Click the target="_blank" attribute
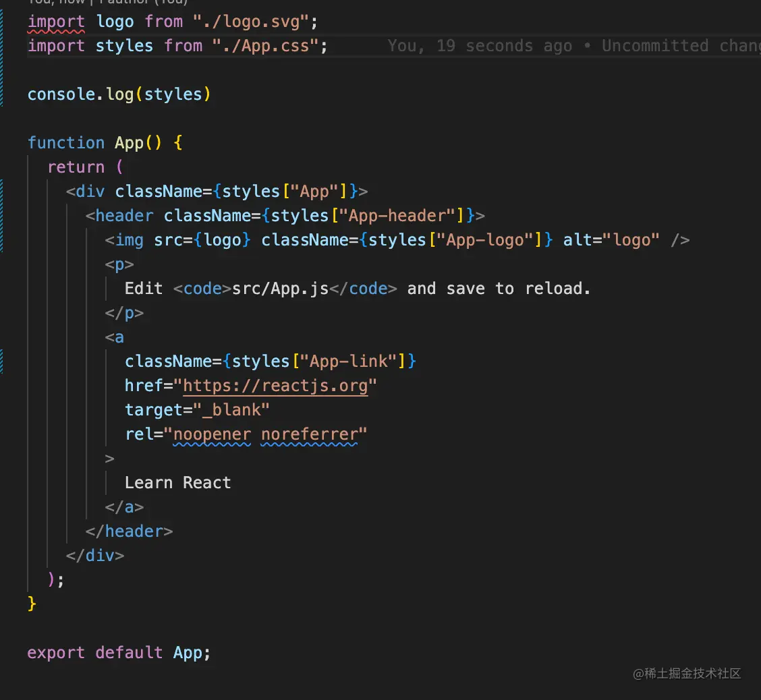This screenshot has width=761, height=700. point(197,410)
